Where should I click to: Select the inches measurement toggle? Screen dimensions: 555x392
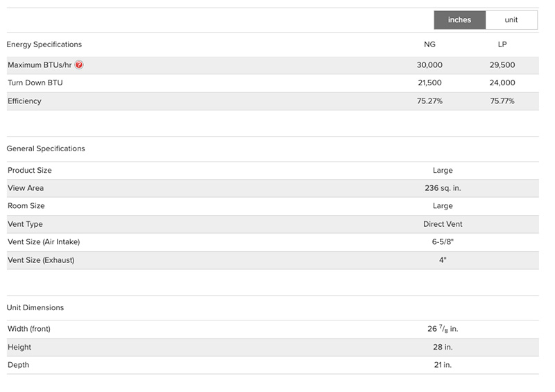pyautogui.click(x=459, y=20)
